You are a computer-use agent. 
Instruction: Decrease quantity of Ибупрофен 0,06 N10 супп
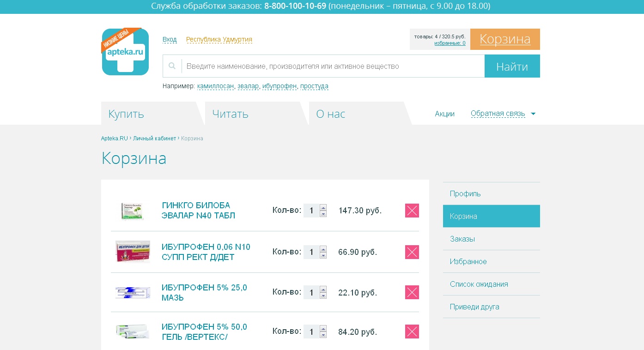point(323,255)
